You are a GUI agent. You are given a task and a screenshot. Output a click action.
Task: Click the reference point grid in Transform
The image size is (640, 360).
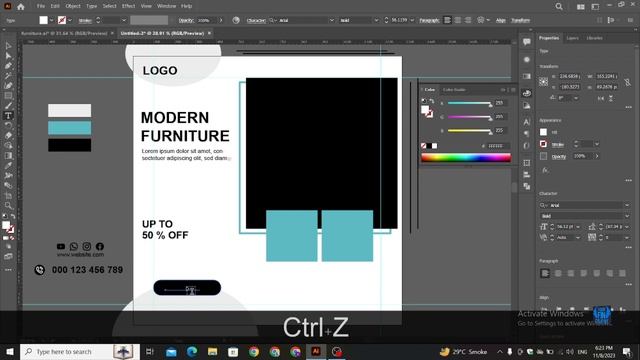(543, 81)
